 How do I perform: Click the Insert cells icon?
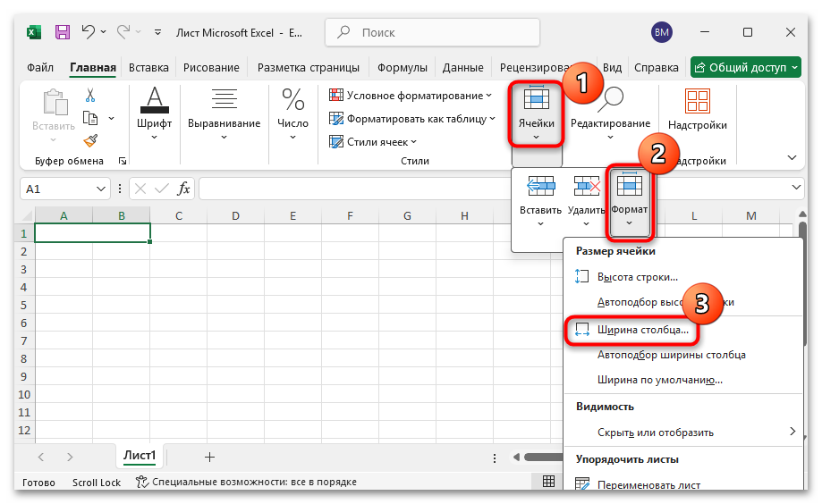coord(540,200)
